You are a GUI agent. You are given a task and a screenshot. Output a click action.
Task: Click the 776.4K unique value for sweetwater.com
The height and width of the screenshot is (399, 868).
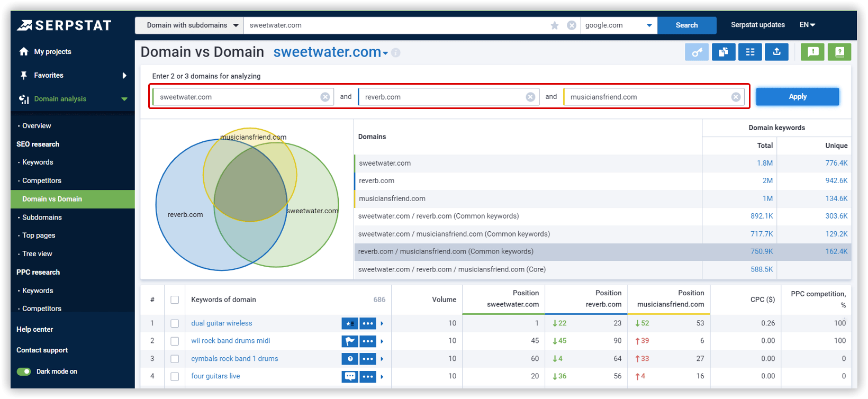tap(836, 163)
